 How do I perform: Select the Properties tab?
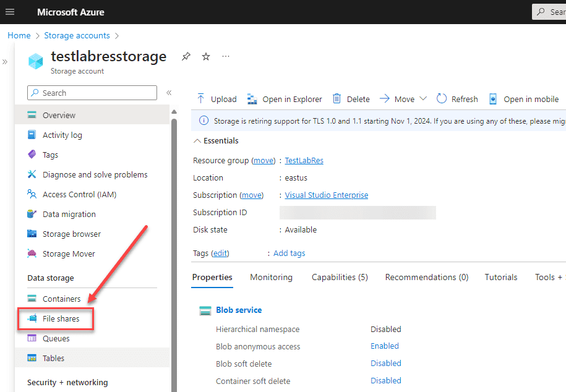click(x=212, y=277)
